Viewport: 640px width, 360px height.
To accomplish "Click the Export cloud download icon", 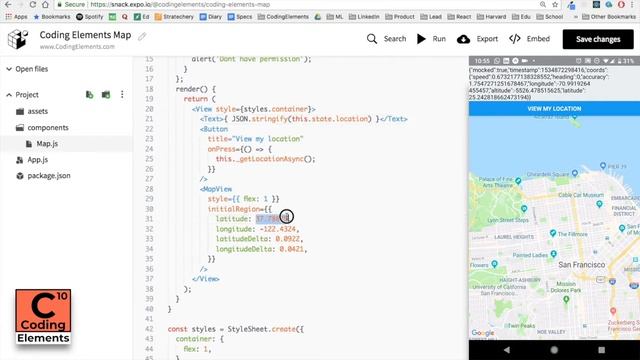I will click(x=463, y=39).
